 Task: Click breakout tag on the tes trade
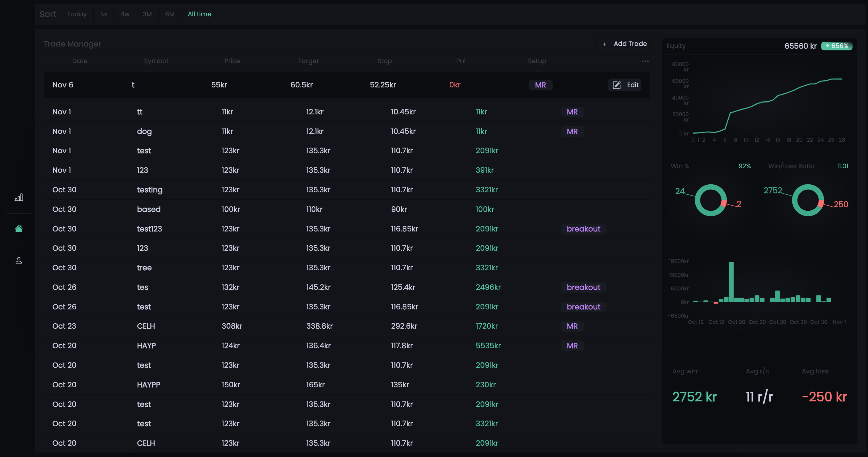pos(583,287)
